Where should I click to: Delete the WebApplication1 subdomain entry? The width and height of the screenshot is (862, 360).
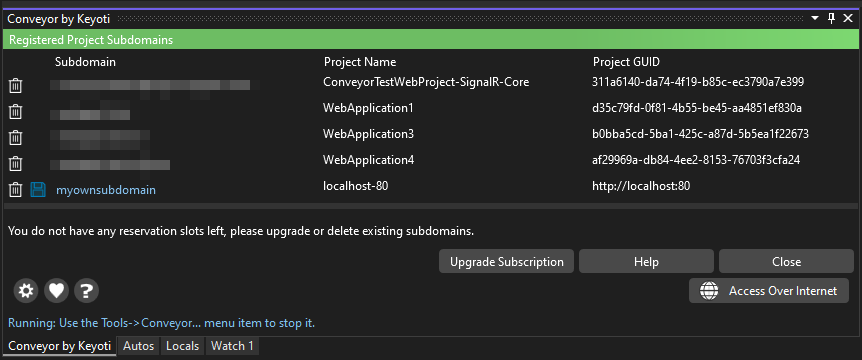click(x=15, y=112)
